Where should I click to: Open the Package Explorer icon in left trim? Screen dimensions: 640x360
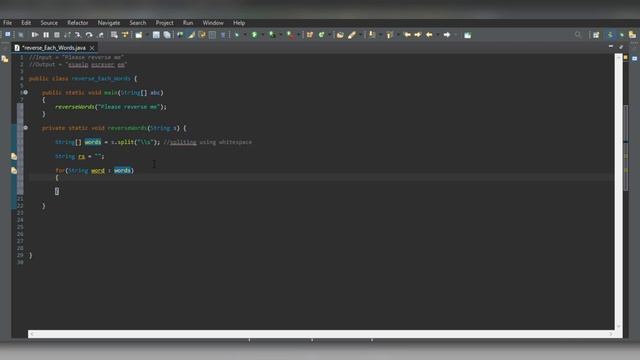pyautogui.click(x=5, y=59)
